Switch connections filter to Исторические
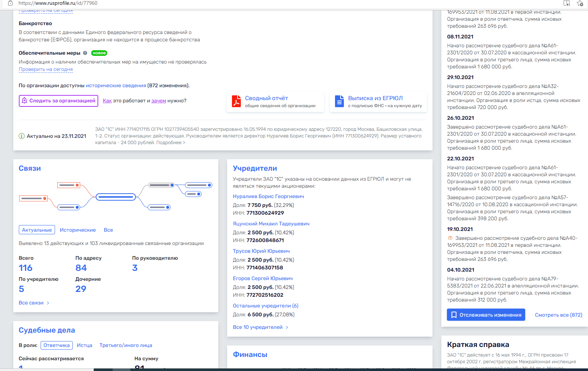Image resolution: width=588 pixels, height=371 pixels. point(78,230)
